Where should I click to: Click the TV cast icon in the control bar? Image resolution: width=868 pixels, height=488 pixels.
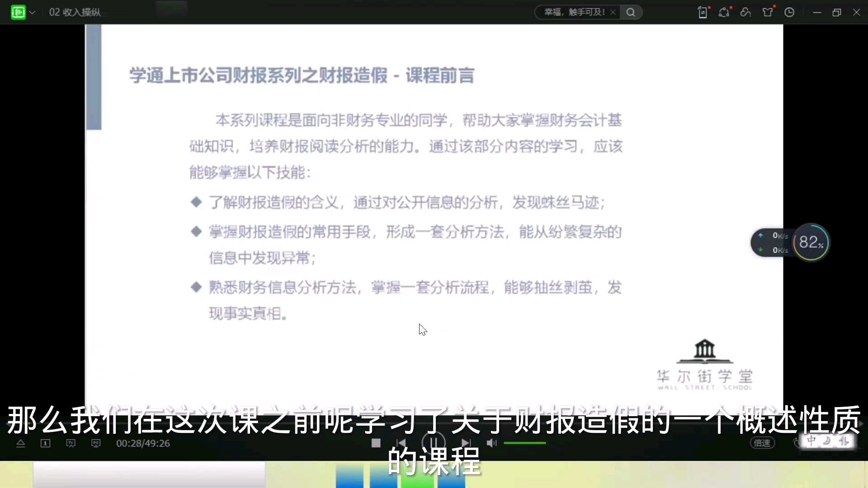coord(71,443)
